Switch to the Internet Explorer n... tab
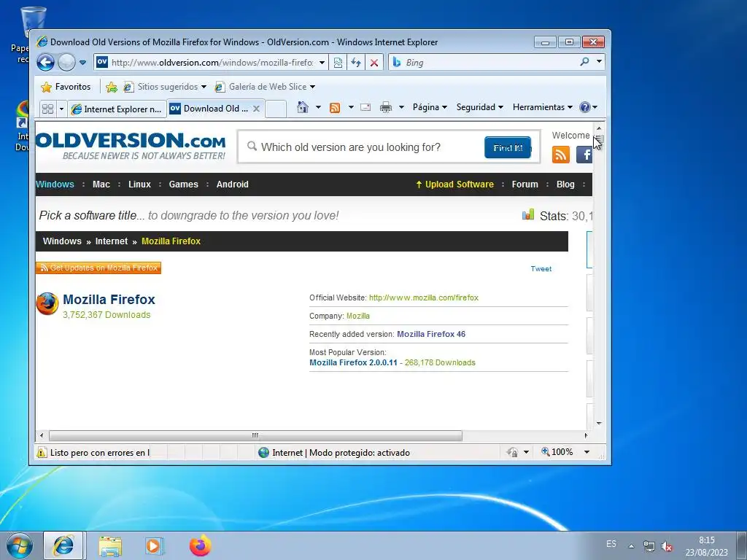 pyautogui.click(x=117, y=109)
